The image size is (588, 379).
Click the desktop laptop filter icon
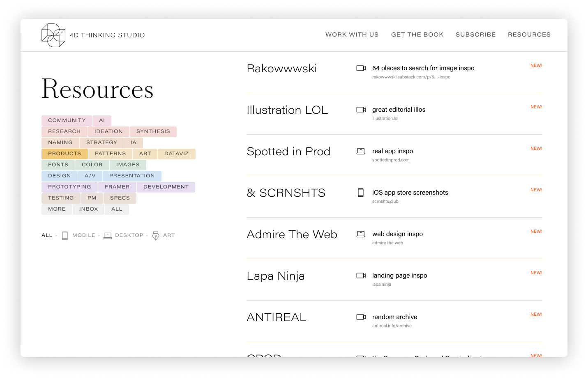pos(108,236)
